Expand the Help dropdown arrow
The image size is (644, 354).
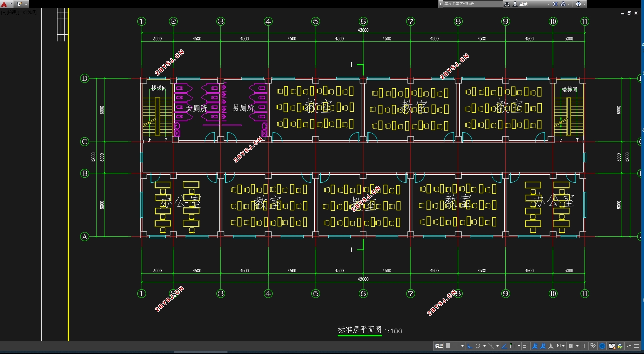pyautogui.click(x=584, y=4)
